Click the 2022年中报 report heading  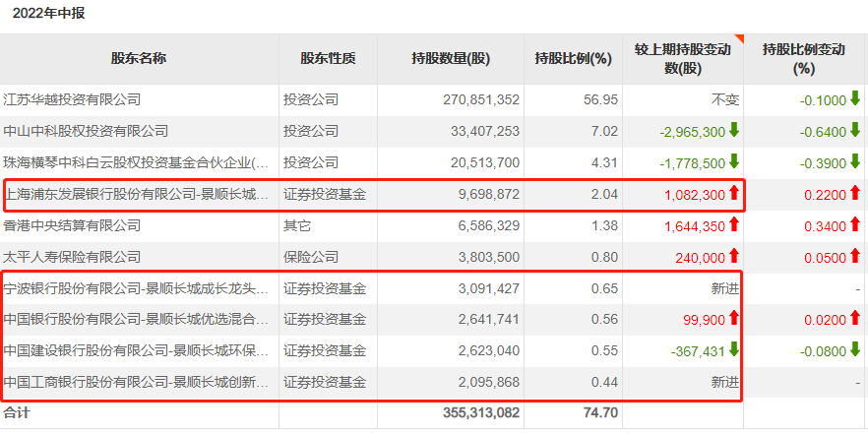click(x=49, y=14)
